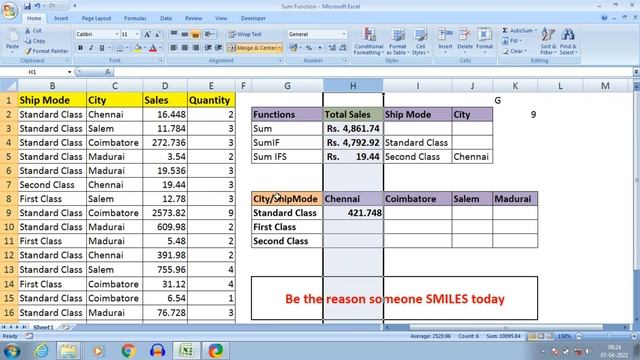640x360 pixels.
Task: Toggle Wrap Text
Action: [x=245, y=34]
